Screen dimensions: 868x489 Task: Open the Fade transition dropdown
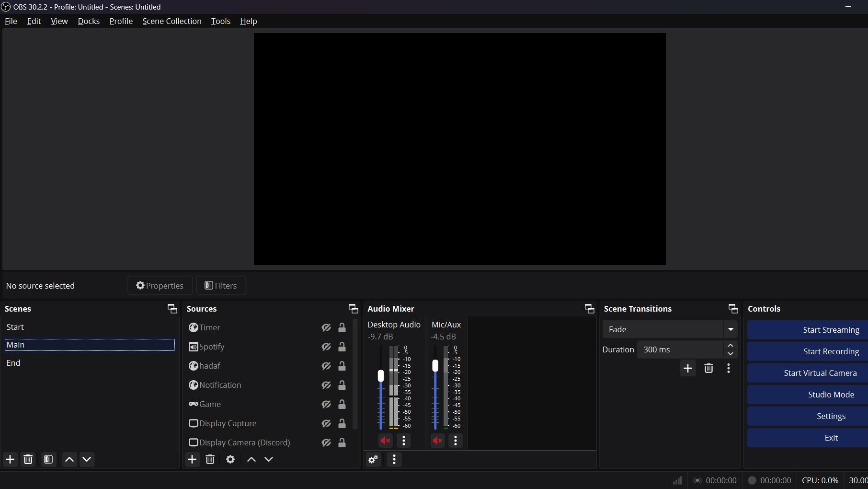670,329
